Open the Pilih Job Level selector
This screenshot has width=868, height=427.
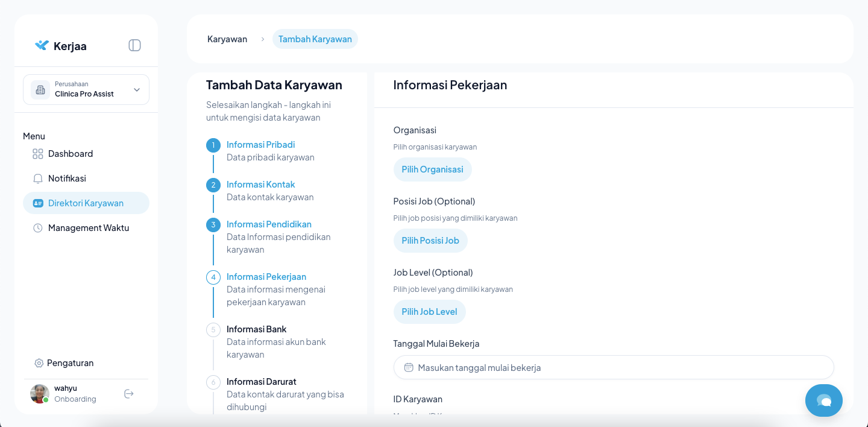click(x=429, y=312)
